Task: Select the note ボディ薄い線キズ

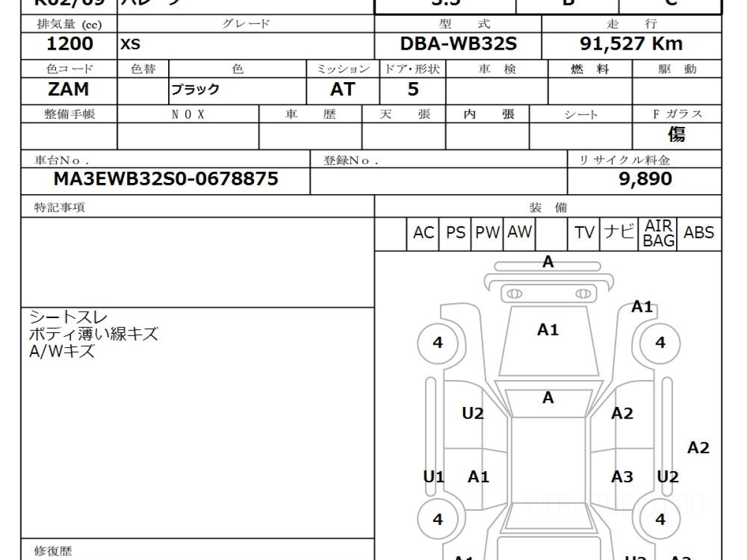Action: point(93,335)
